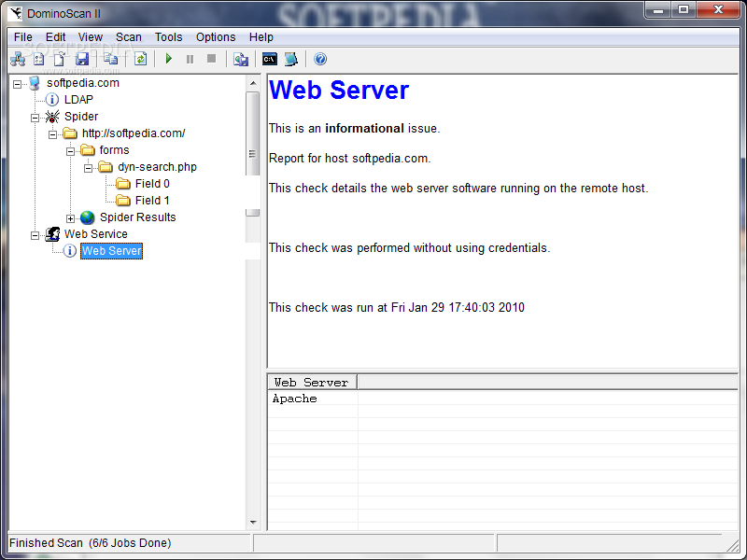Viewport: 747px width, 560px height.
Task: Click the globe with floppy disk icon
Action: click(241, 59)
